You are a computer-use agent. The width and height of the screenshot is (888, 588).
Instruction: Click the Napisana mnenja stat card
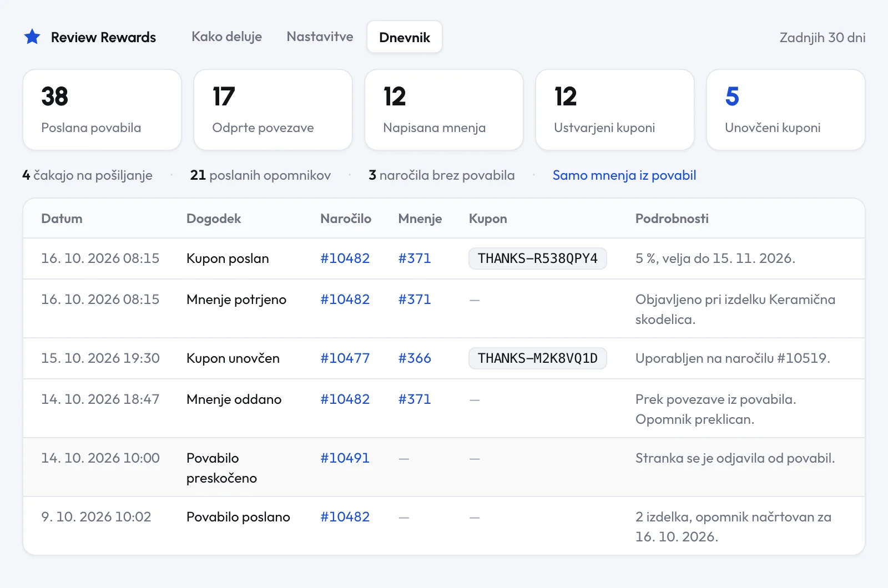coord(444,110)
